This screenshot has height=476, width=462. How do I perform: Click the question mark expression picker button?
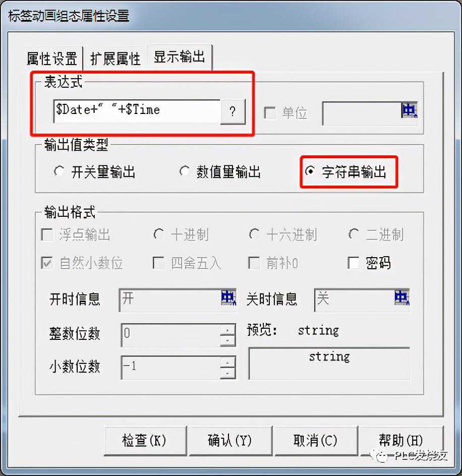233,111
